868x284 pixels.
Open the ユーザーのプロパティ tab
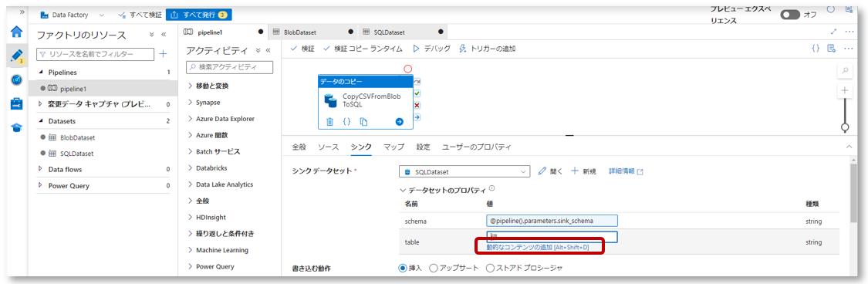click(476, 147)
